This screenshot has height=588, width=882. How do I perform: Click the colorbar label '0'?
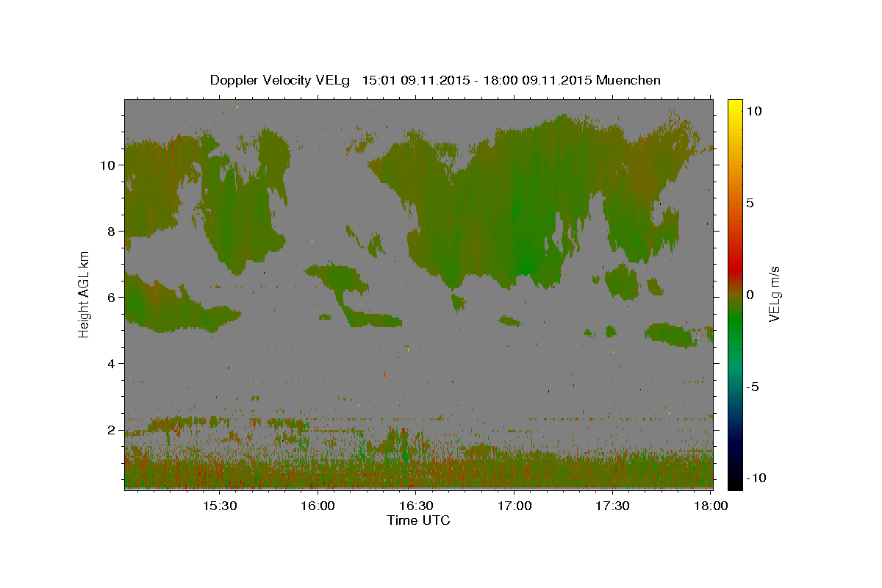point(750,295)
